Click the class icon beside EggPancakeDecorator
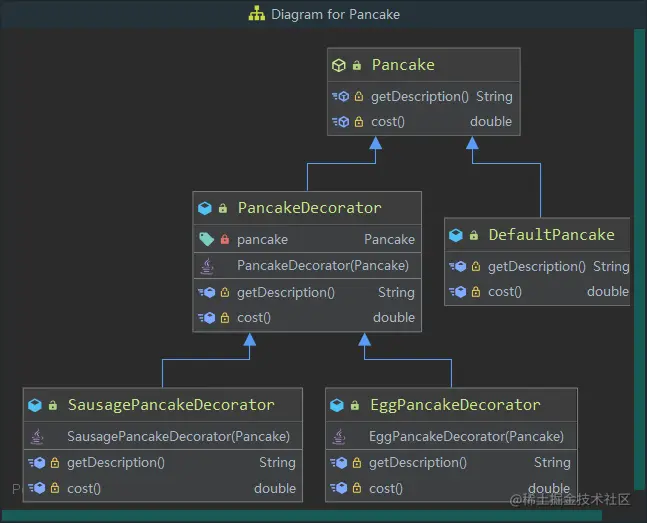This screenshot has width=647, height=523. (x=337, y=405)
